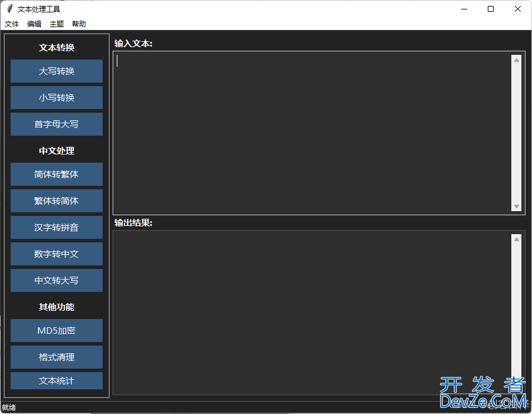The width and height of the screenshot is (532, 414).
Task: Click the 中文转大写 button
Action: 56,280
